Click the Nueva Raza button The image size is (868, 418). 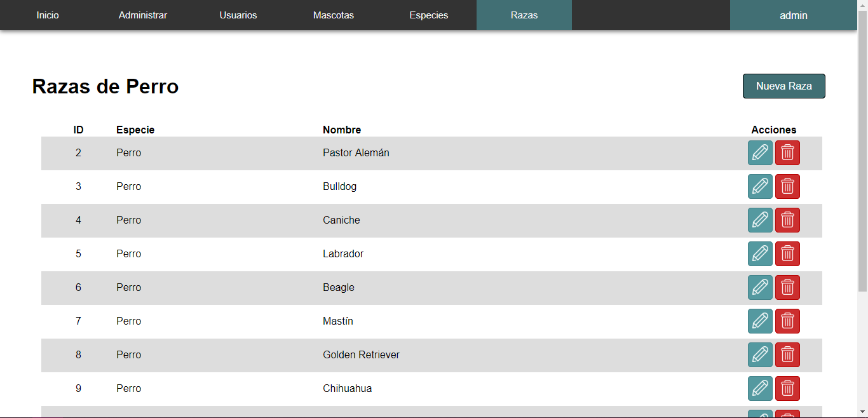tap(784, 86)
